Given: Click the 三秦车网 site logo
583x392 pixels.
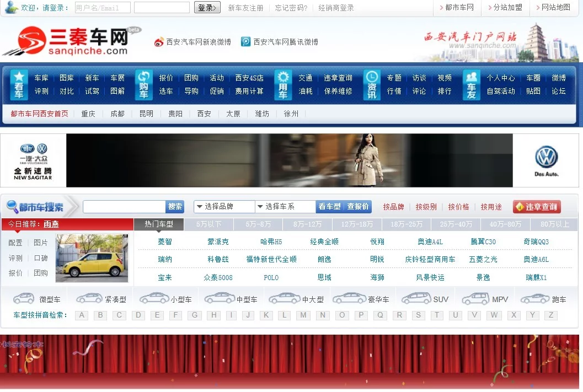Looking at the screenshot, I should (x=72, y=41).
